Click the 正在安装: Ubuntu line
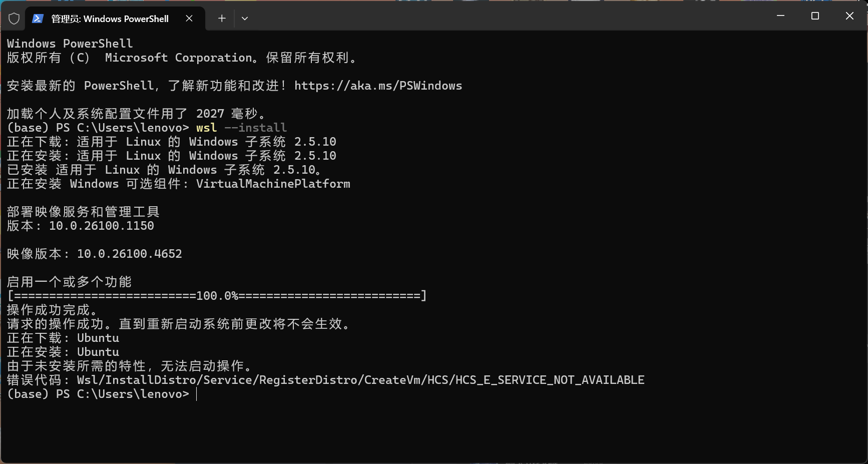 pos(63,352)
